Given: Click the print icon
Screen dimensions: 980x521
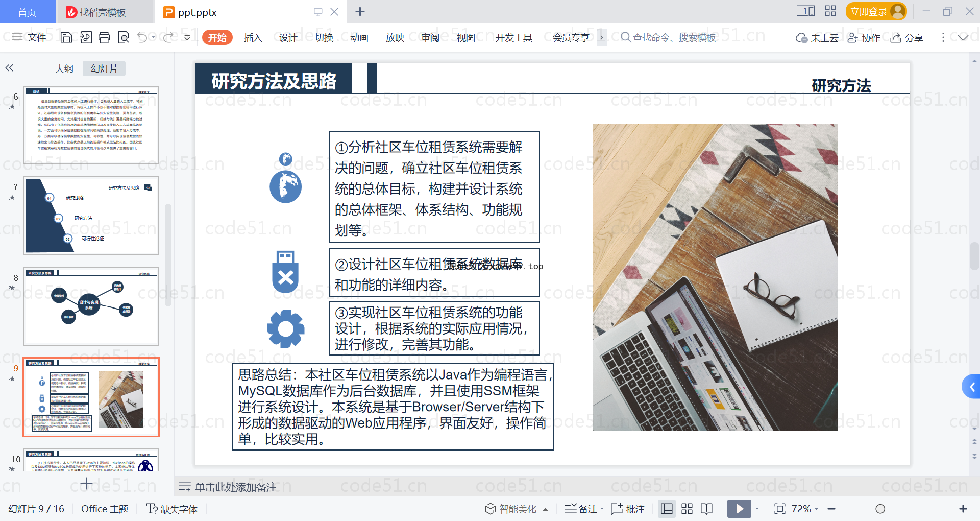Looking at the screenshot, I should pos(104,37).
